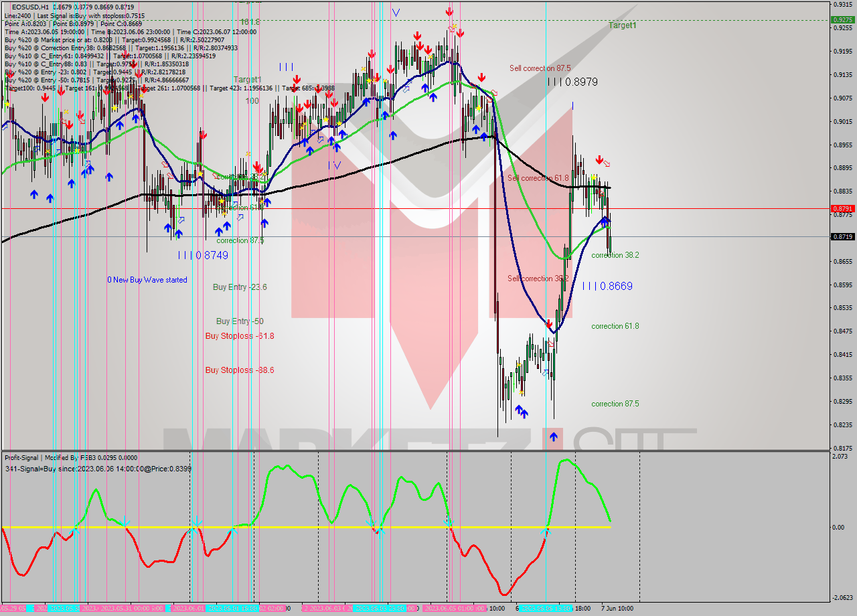Click the 'Buy Entry -23.6' label
857x616 pixels.
tap(240, 287)
